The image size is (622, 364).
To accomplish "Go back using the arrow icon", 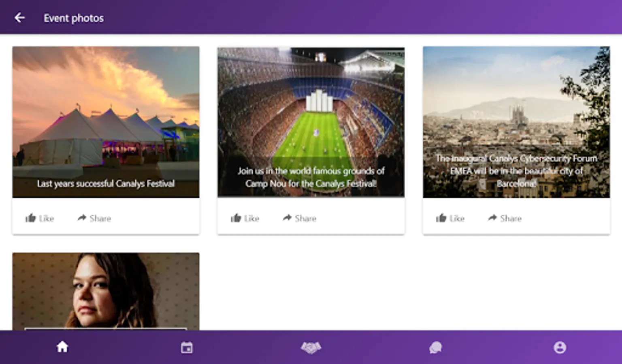I will (19, 18).
